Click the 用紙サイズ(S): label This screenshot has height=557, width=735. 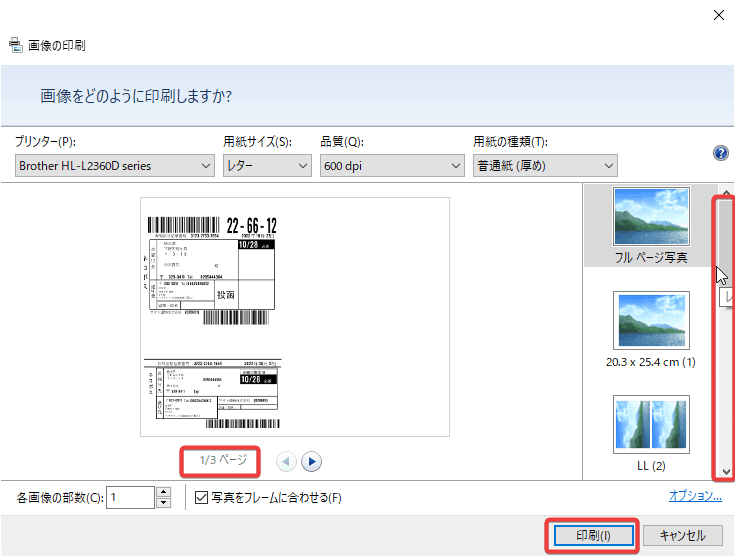pos(257,141)
